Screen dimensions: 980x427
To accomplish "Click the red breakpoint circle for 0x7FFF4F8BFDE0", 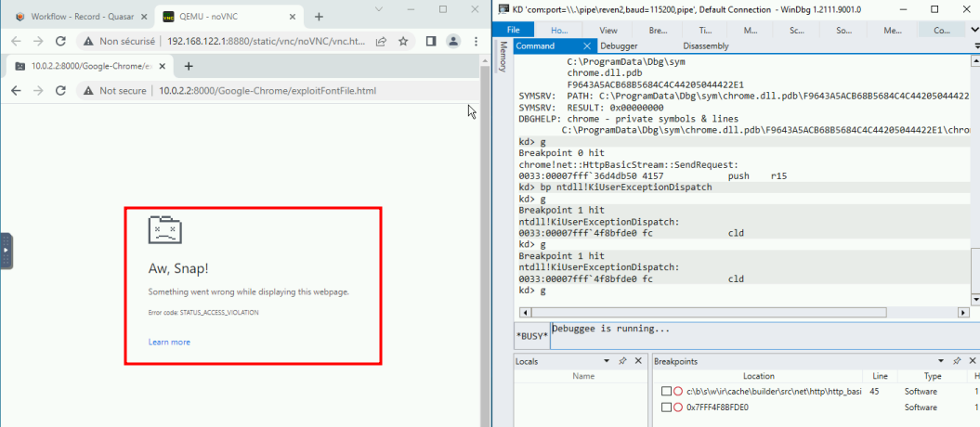I will (x=679, y=407).
